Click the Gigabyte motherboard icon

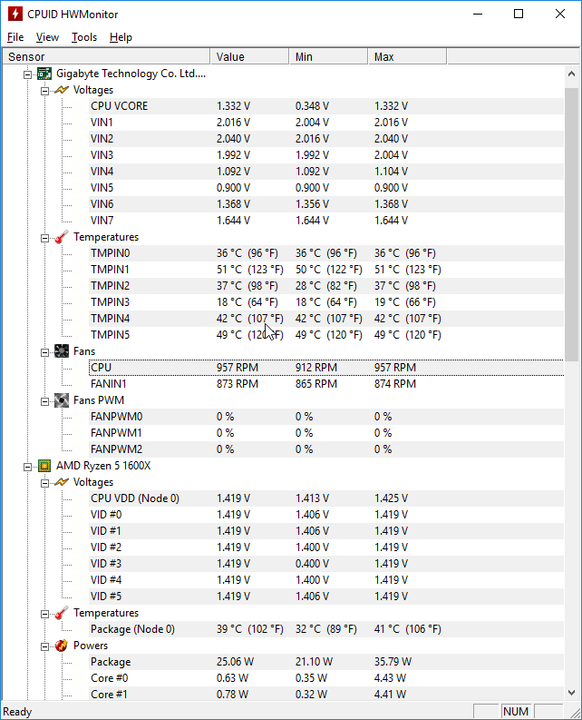[x=45, y=73]
